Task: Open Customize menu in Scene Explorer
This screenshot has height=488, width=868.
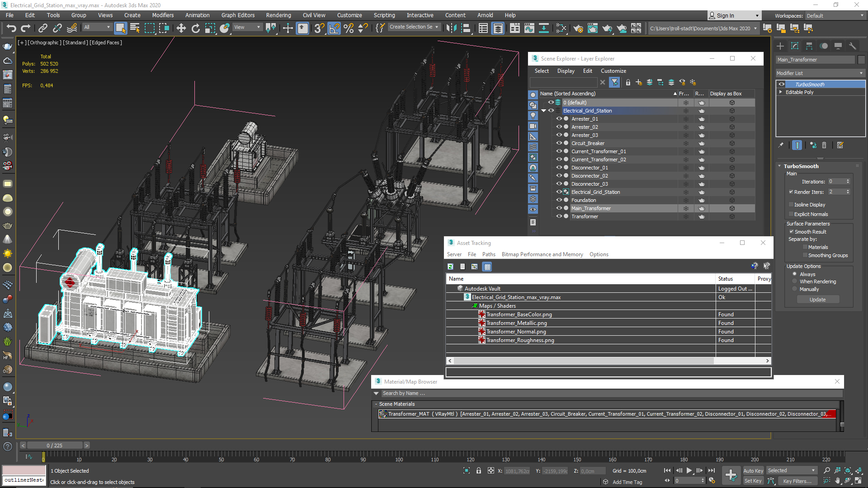Action: click(x=613, y=71)
